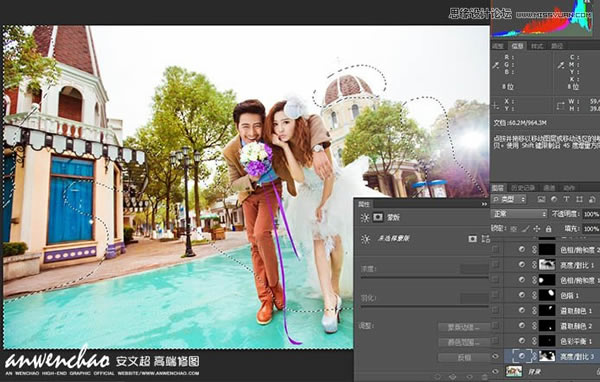
Task: Click the type layer filter icon
Action: 567,199
